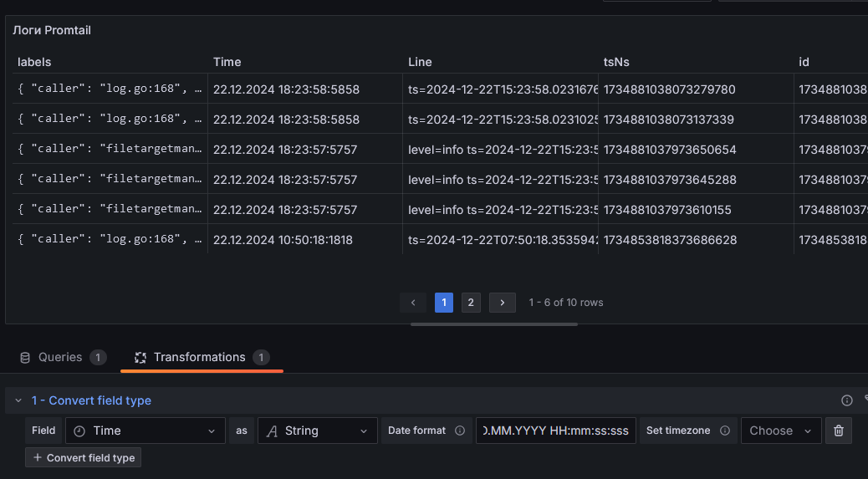Select table page 1
868x479 pixels.
(x=444, y=303)
